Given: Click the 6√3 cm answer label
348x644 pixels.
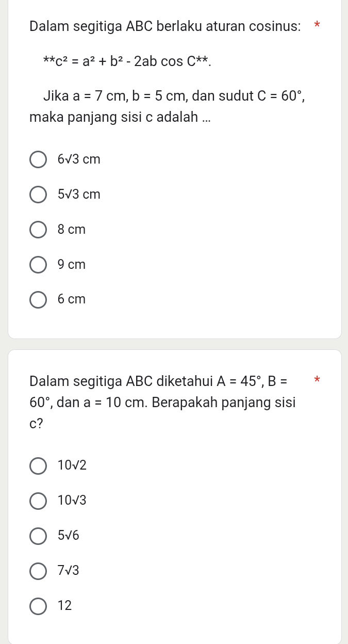Looking at the screenshot, I should [79, 159].
